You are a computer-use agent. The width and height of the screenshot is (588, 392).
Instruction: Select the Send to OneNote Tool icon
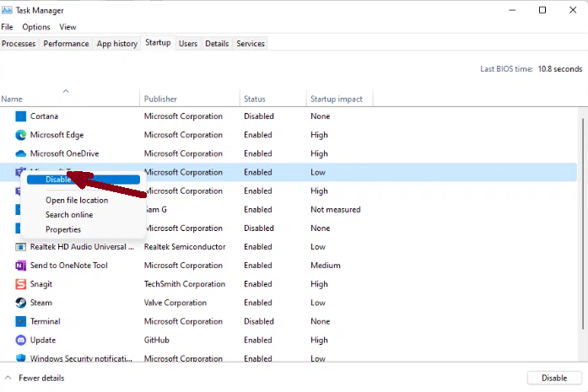point(21,266)
